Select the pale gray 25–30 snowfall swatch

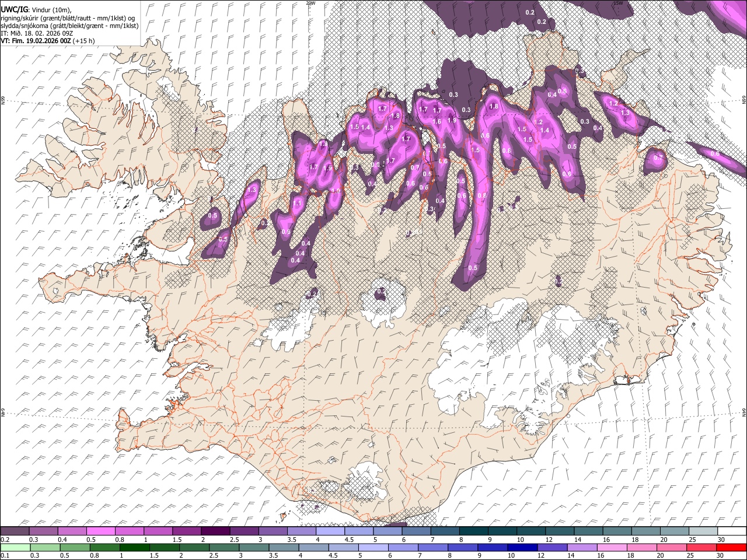(x=704, y=531)
